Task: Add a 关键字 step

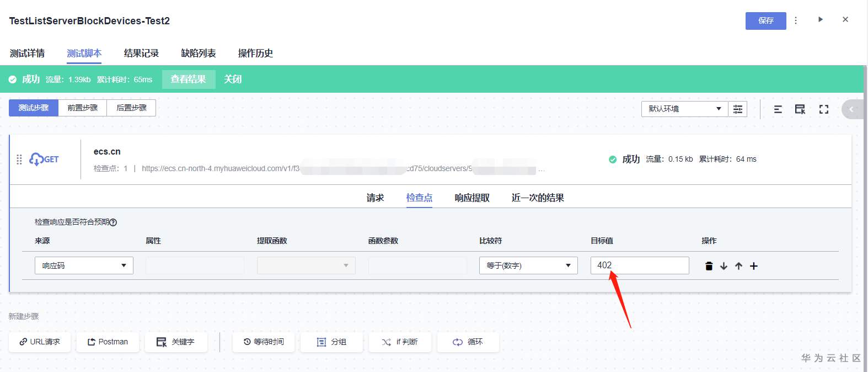Action: click(x=176, y=342)
